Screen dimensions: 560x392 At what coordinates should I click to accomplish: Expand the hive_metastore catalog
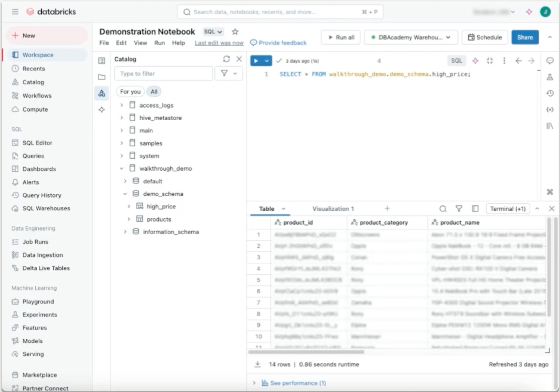click(x=121, y=118)
